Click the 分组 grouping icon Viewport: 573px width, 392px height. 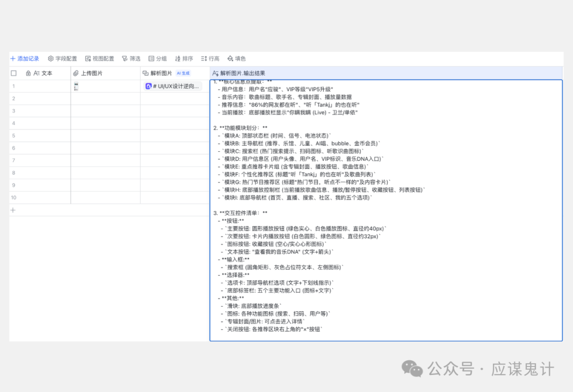point(151,58)
